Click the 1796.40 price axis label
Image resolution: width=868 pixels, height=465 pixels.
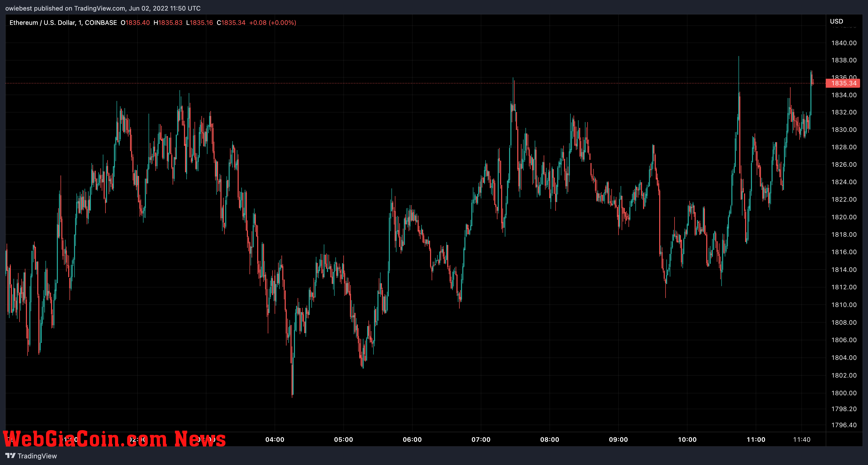point(844,425)
